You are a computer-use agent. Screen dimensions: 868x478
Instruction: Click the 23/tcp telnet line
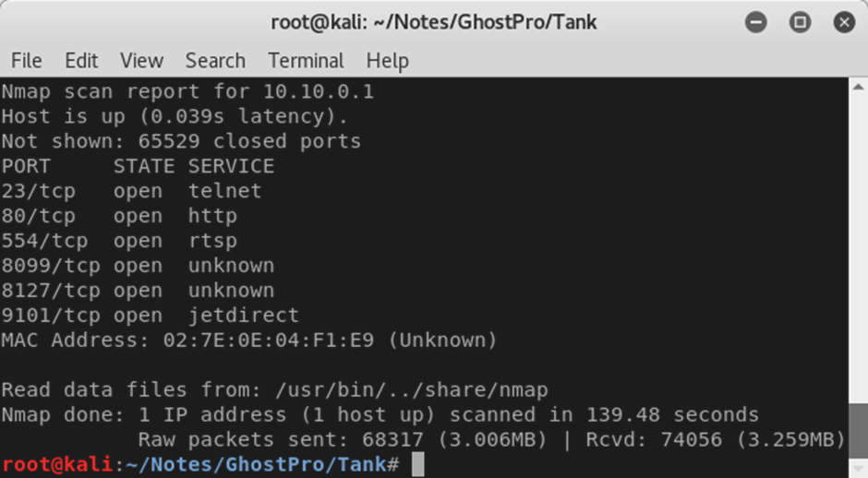pos(131,191)
